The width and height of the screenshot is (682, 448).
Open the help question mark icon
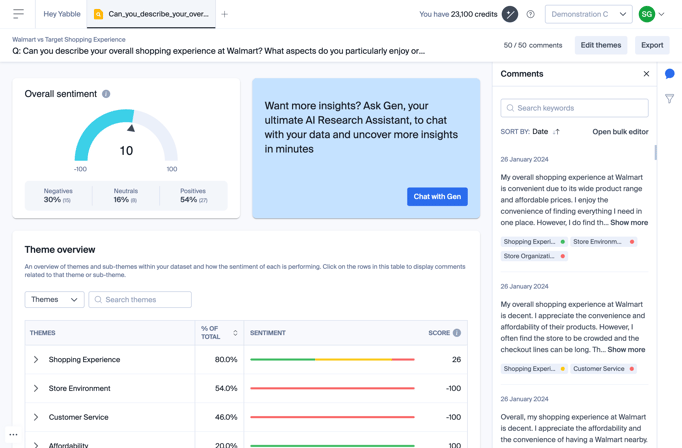click(x=530, y=14)
